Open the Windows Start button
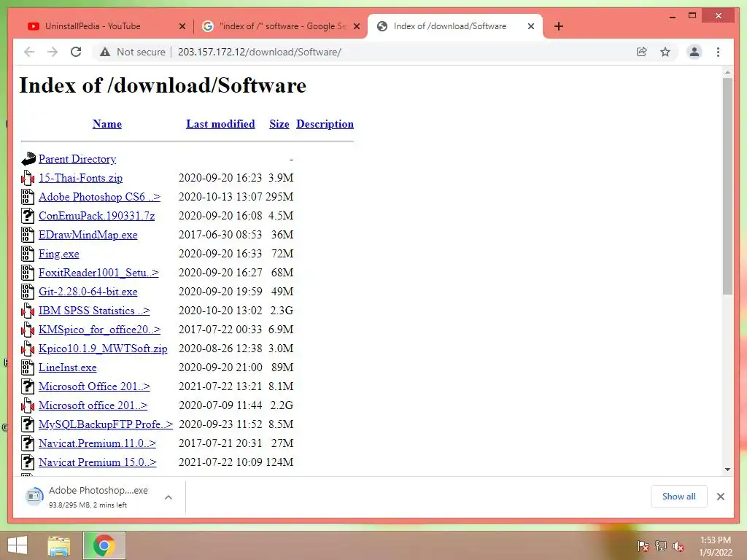This screenshot has width=747, height=560. click(x=18, y=545)
